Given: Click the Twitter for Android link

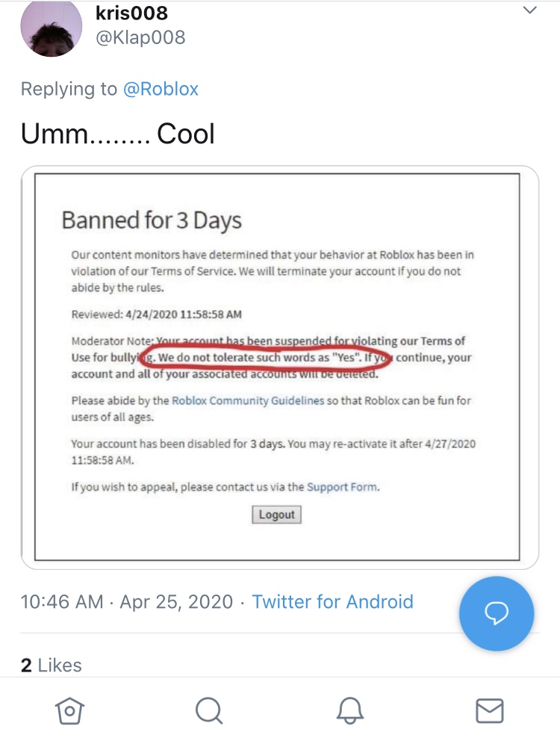Looking at the screenshot, I should click(332, 602).
